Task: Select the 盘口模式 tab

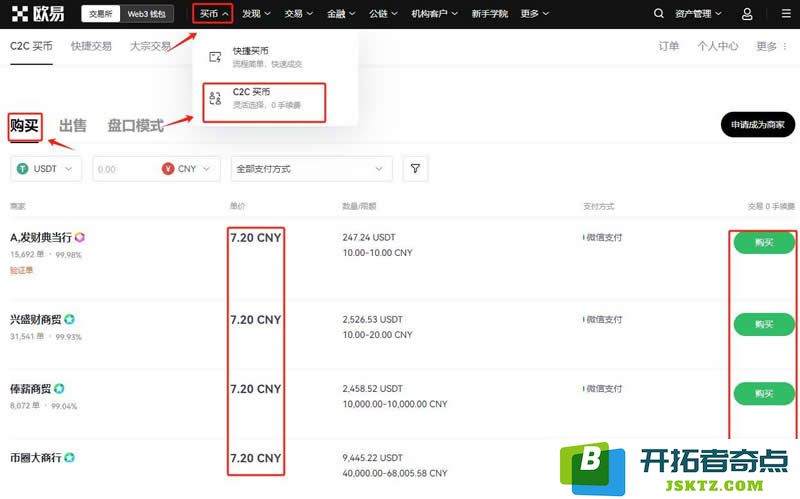Action: 135,126
